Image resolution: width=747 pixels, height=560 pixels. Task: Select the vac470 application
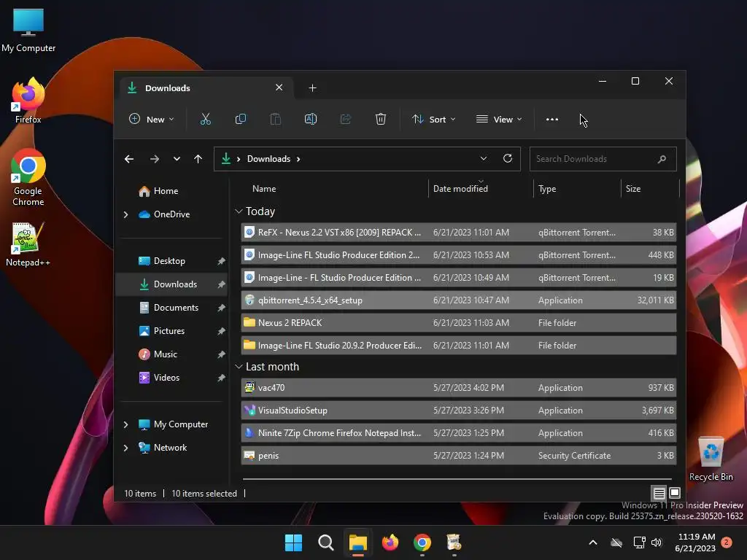pyautogui.click(x=458, y=388)
